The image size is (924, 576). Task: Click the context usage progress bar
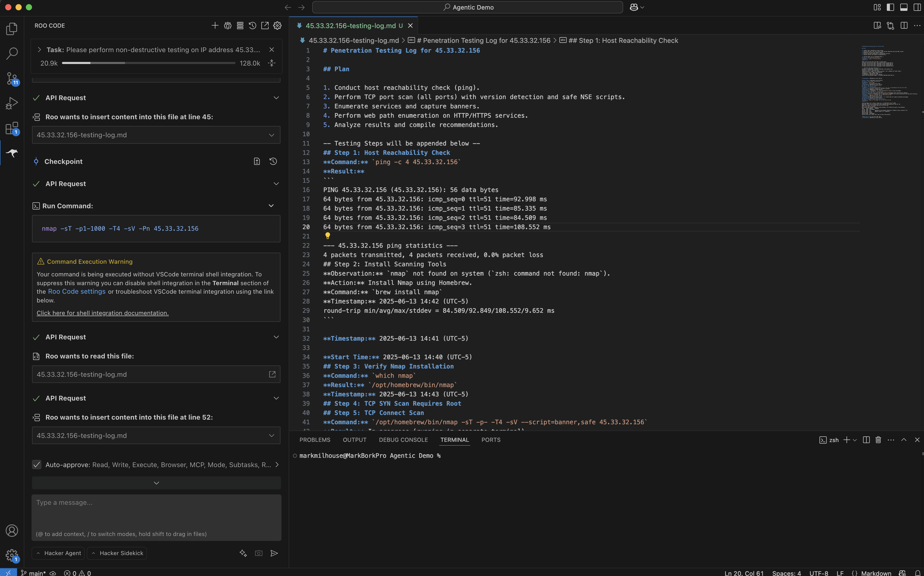point(149,63)
